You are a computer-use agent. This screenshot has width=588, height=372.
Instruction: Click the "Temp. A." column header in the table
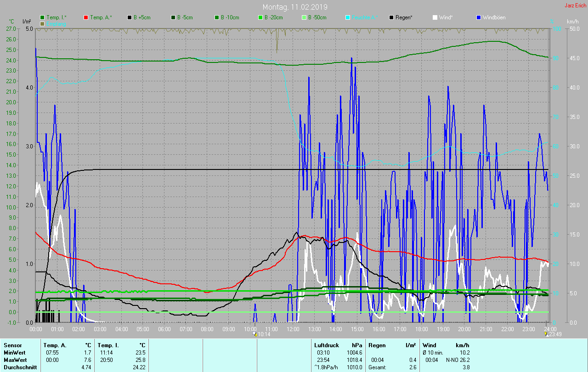[x=55, y=345]
